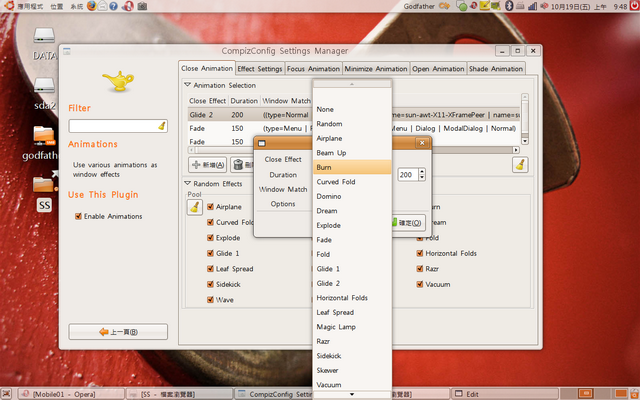Open the 應用程式 applications menu

coord(29,7)
